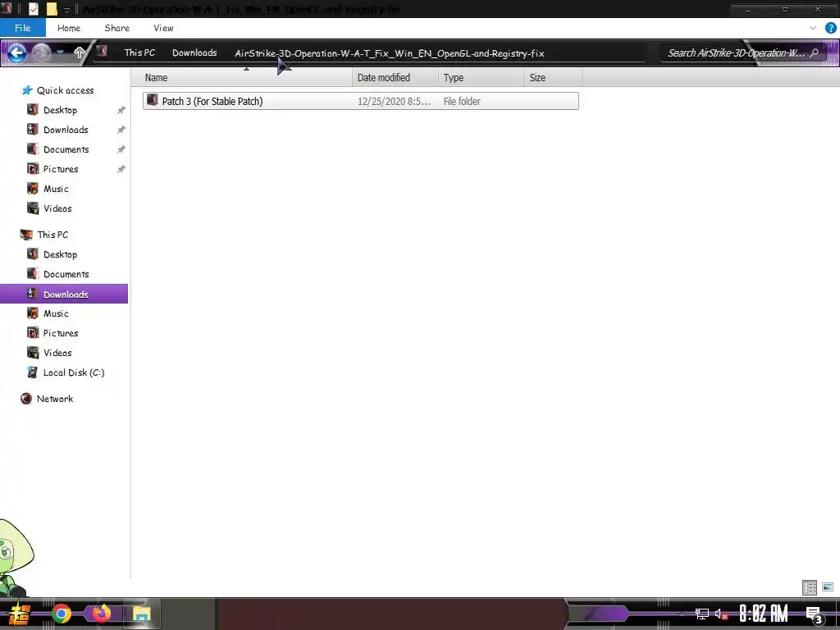Open Desktop under This PC
840x630 pixels.
point(60,254)
